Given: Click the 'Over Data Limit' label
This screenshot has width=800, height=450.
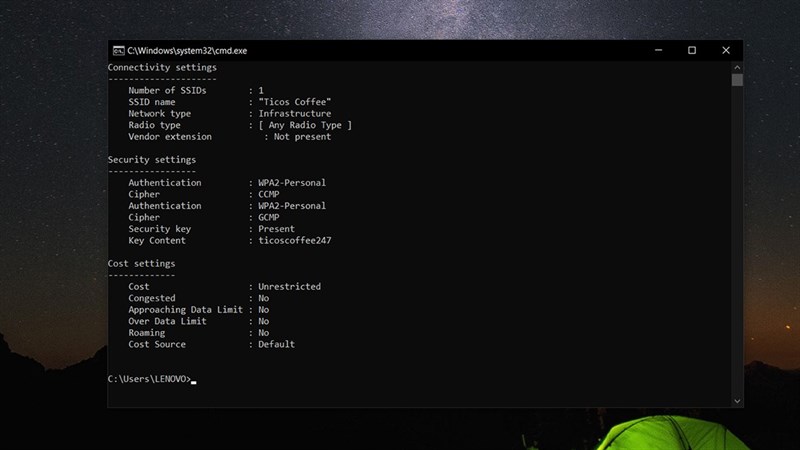Looking at the screenshot, I should 167,321.
